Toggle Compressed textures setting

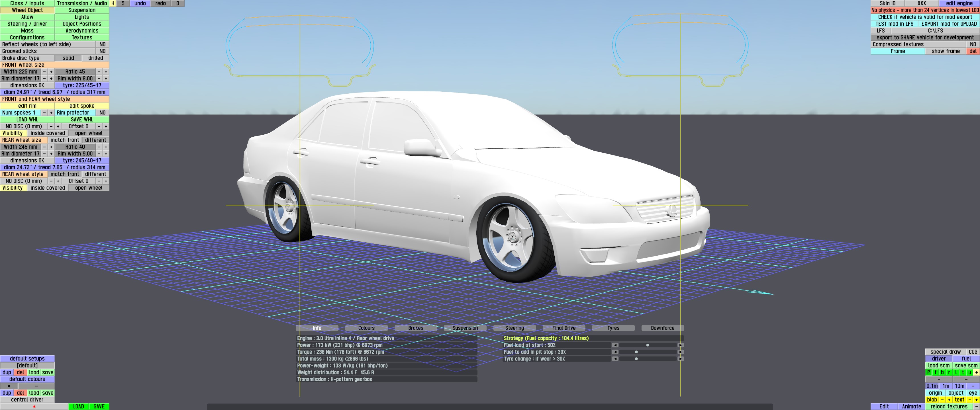click(x=973, y=44)
